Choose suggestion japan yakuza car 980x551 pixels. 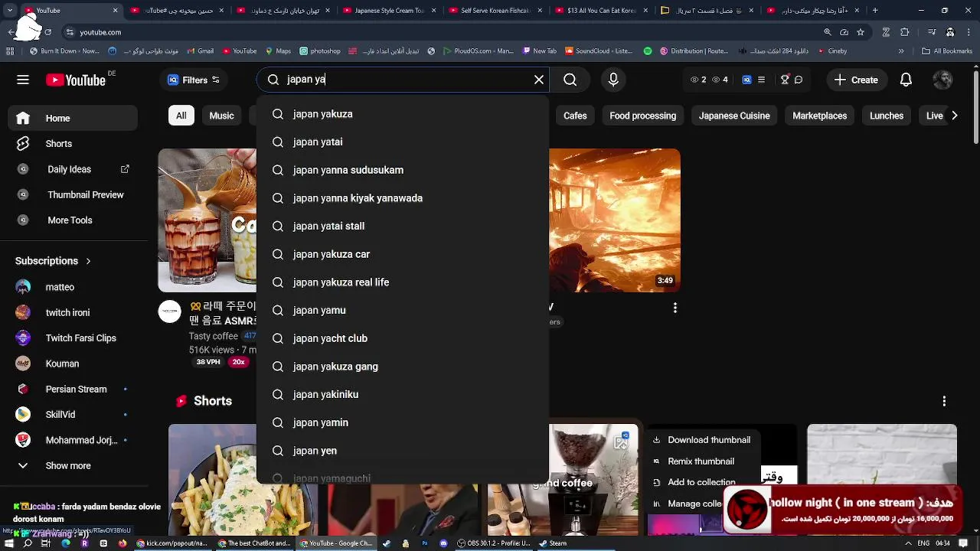pos(403,254)
